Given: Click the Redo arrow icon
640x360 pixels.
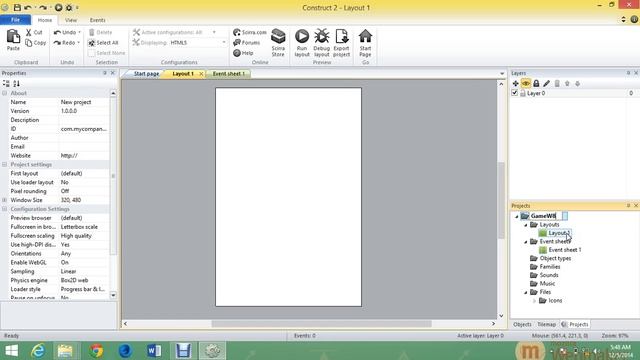Looking at the screenshot, I should coord(58,43).
